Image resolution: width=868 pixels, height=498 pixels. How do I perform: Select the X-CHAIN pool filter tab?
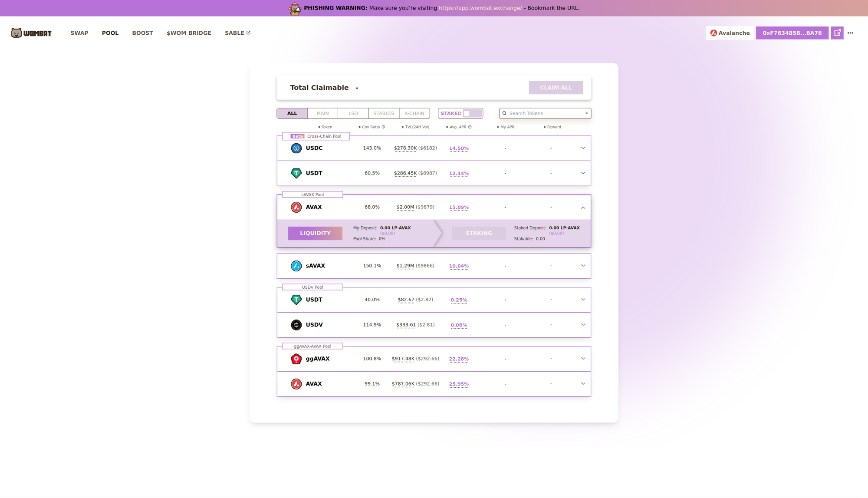click(x=414, y=113)
